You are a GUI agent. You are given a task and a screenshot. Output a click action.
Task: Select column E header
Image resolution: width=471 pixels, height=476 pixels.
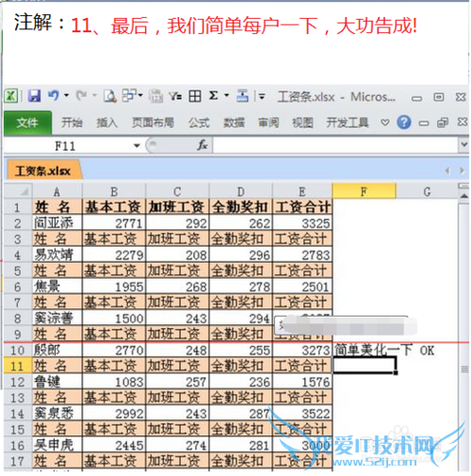(x=302, y=191)
